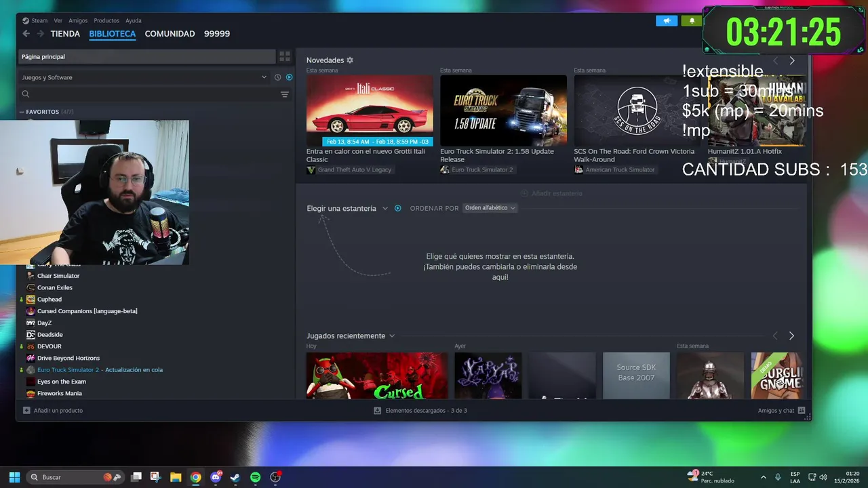Open the 99999 profile tab
This screenshot has height=488, width=868.
217,34
